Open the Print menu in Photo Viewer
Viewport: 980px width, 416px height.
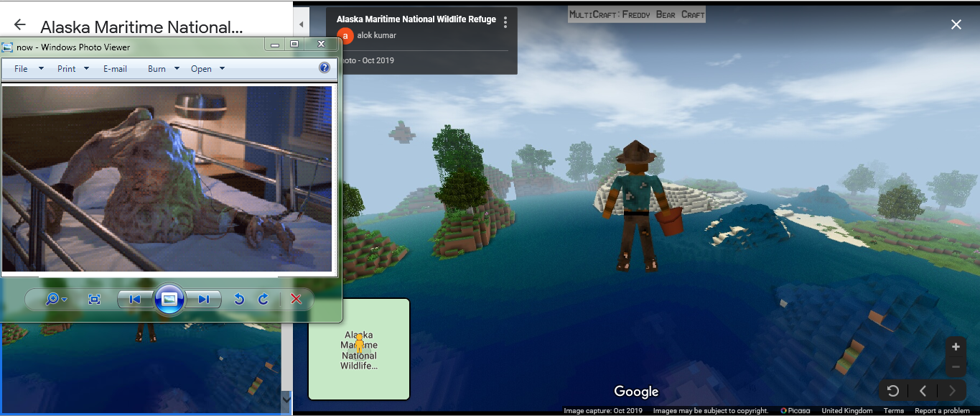click(66, 69)
